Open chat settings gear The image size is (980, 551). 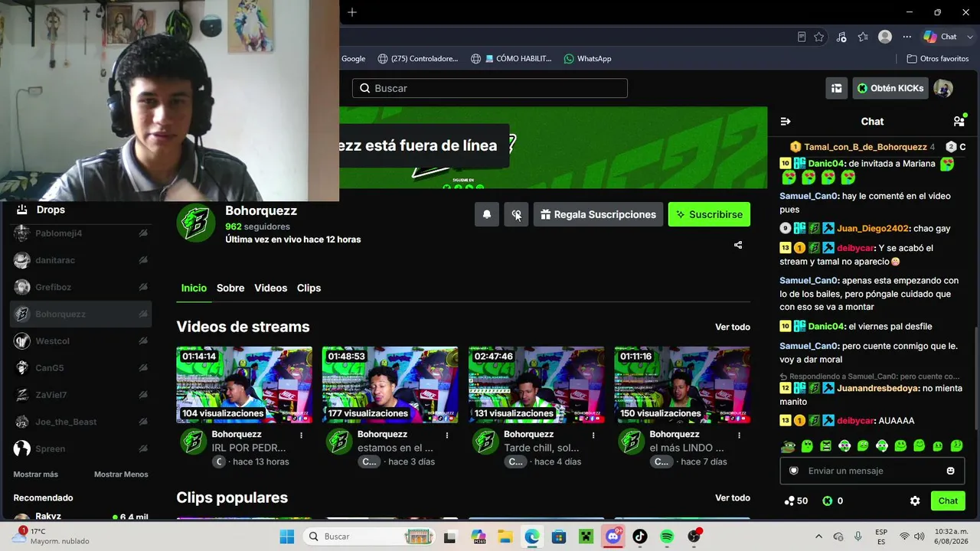pyautogui.click(x=915, y=501)
